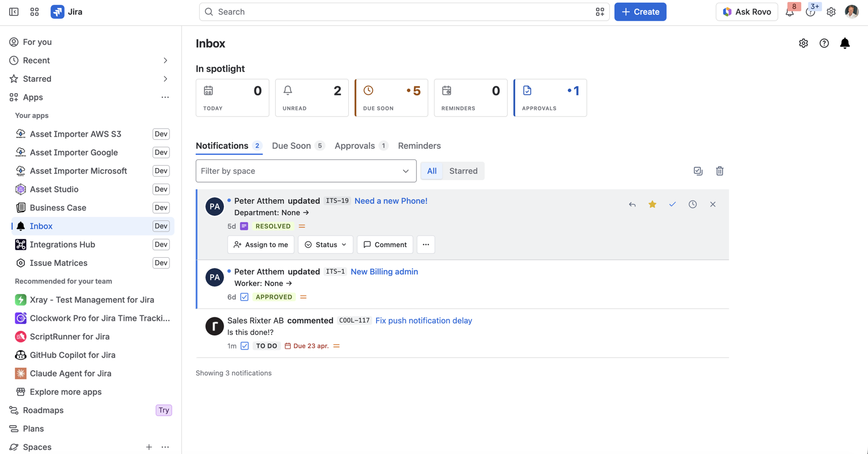This screenshot has height=454, width=868.
Task: Open the app switcher grid icon
Action: [x=34, y=12]
